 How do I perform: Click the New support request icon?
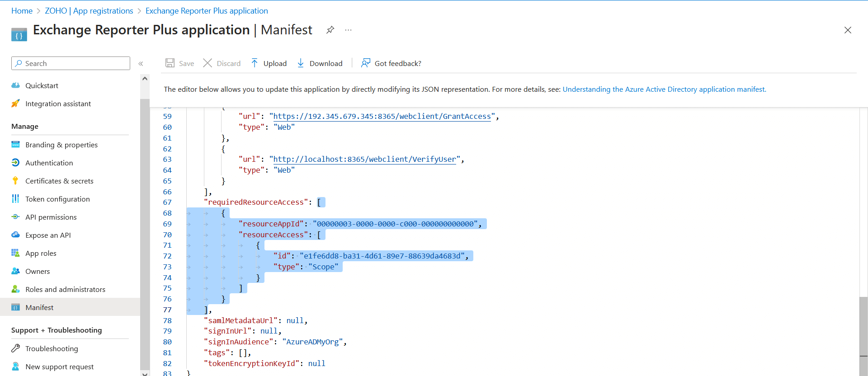pyautogui.click(x=15, y=367)
